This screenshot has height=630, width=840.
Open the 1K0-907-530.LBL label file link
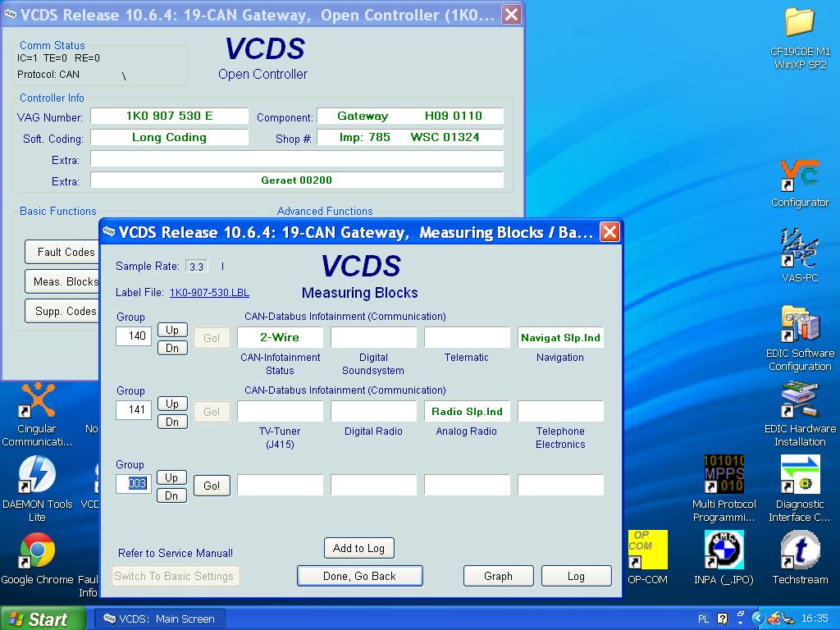[209, 293]
